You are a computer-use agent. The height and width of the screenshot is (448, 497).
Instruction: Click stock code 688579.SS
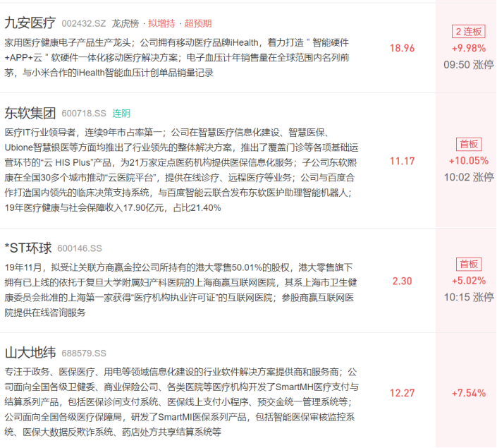point(84,353)
